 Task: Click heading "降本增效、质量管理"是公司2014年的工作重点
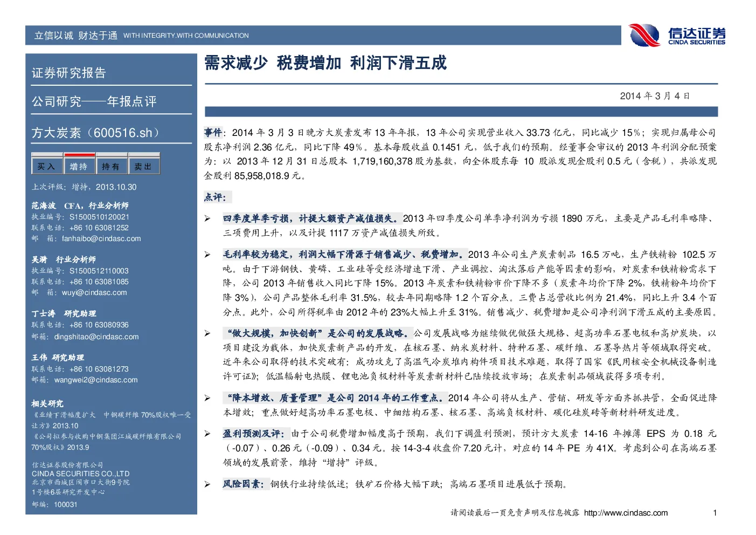335,398
